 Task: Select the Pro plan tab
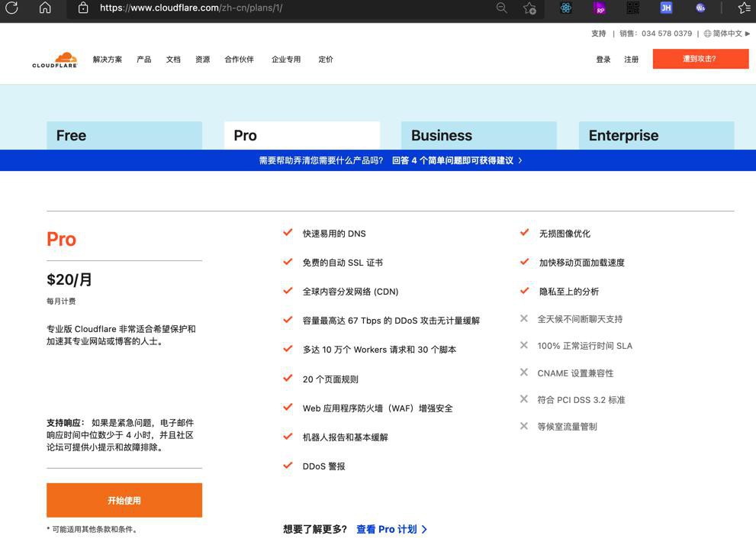(302, 136)
